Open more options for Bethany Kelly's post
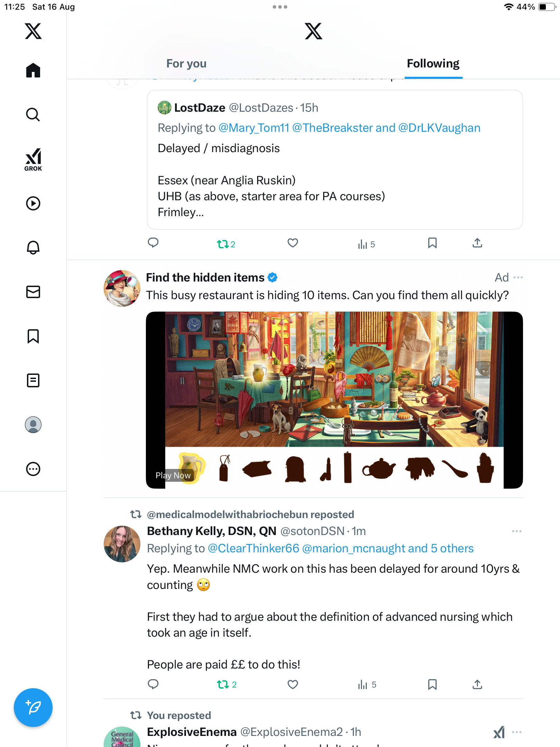The image size is (560, 747). click(516, 531)
